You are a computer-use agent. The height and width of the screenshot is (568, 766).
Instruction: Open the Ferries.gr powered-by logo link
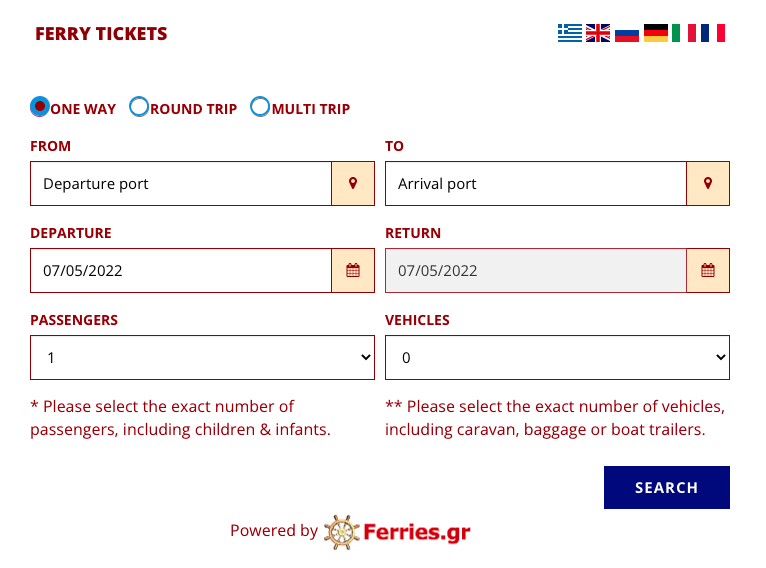coord(397,532)
